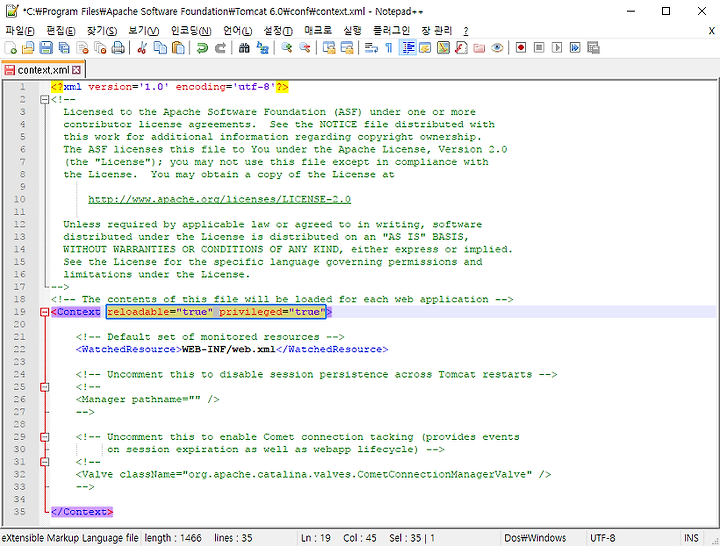Click the Save Recorded Macro icon
The width and height of the screenshot is (720, 546).
pos(593,48)
